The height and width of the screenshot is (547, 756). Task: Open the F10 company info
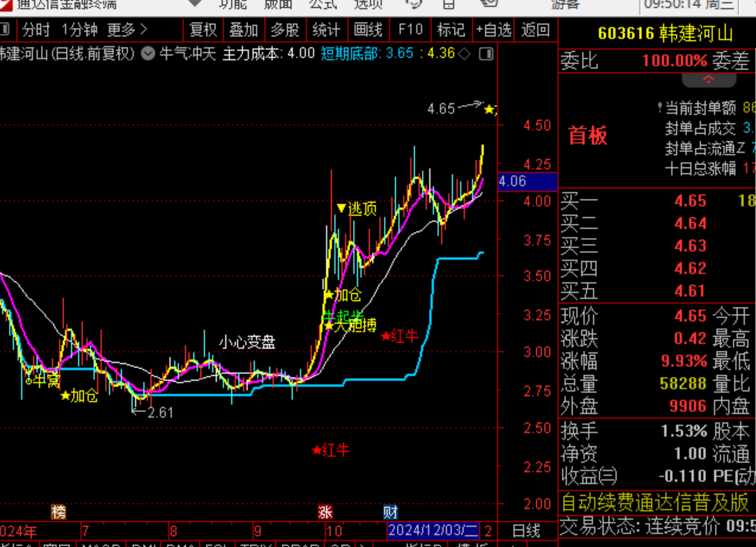click(x=411, y=30)
